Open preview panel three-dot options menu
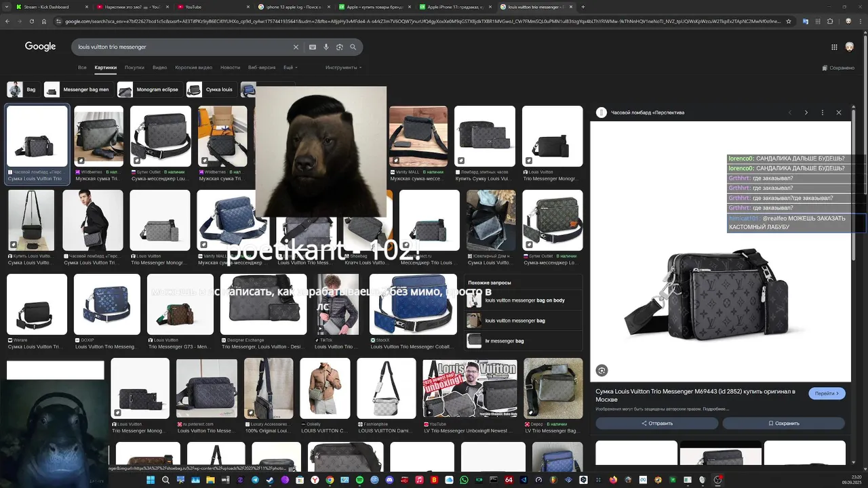The width and height of the screenshot is (868, 488). 823,113
